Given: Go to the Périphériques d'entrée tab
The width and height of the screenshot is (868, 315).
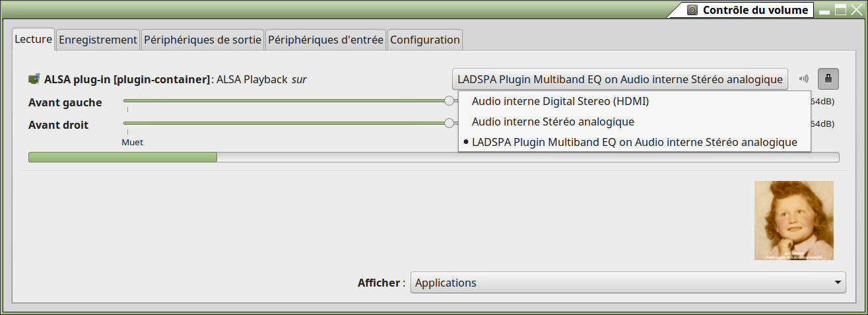Looking at the screenshot, I should pyautogui.click(x=325, y=40).
